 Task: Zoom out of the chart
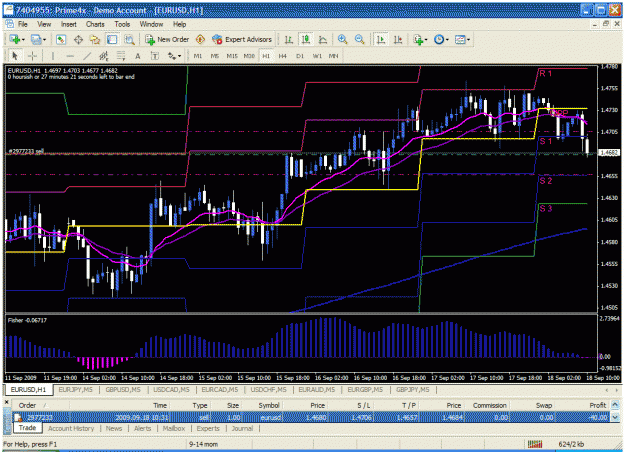point(359,39)
